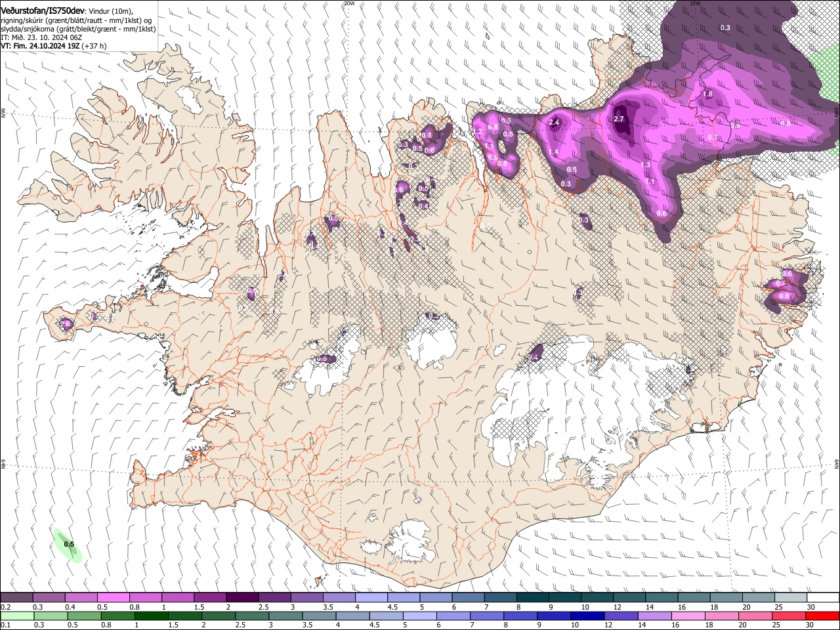Click header line 'slydda/snjókoma (grátt/bleikt/grænt - mm/1klst)'
The width and height of the screenshot is (840, 630).
[78, 29]
